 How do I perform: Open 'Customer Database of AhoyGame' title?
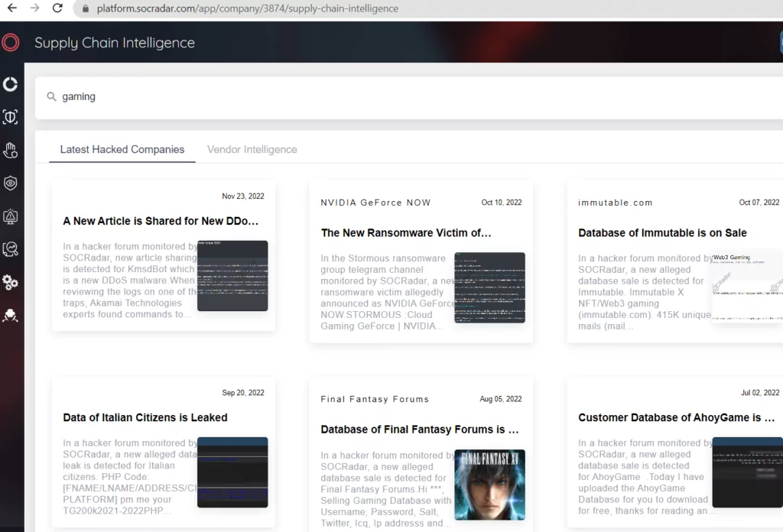(x=676, y=417)
